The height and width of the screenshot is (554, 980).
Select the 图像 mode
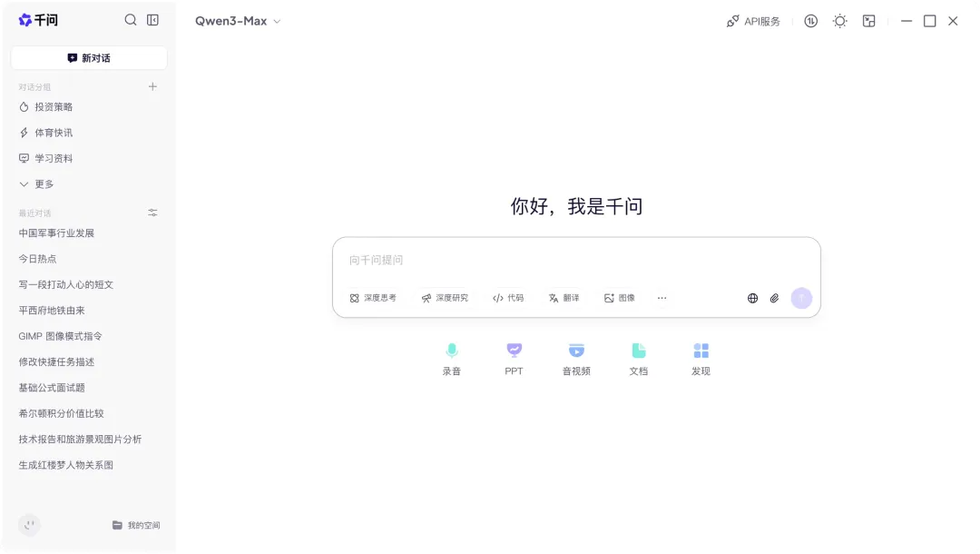point(620,298)
